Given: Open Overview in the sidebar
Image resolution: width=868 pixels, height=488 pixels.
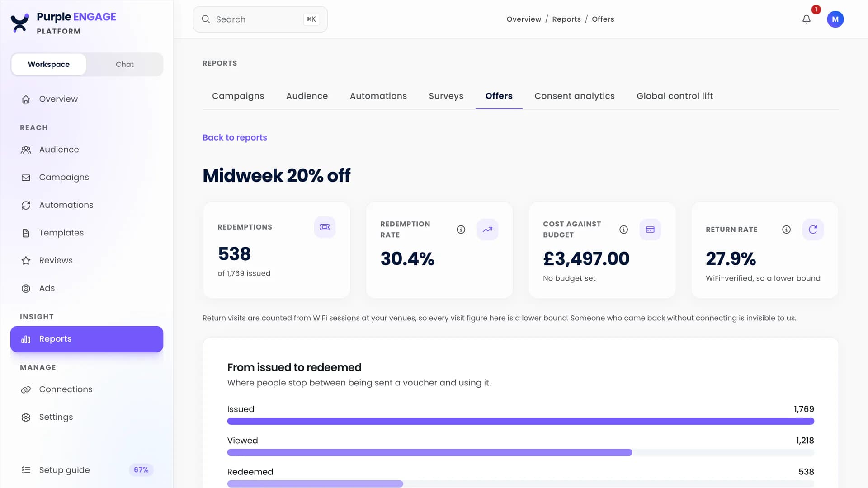Looking at the screenshot, I should click(87, 99).
